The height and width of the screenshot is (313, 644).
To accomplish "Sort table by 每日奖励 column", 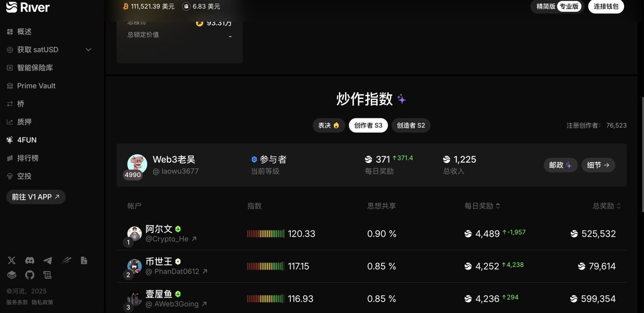I will (482, 206).
